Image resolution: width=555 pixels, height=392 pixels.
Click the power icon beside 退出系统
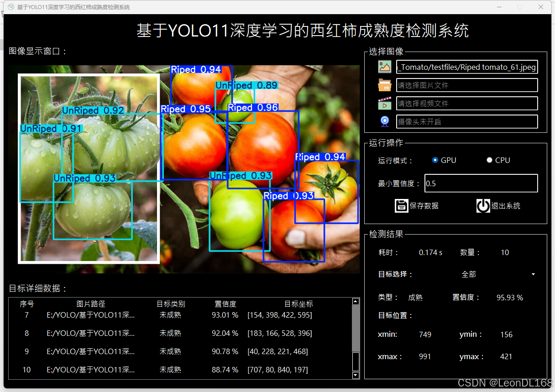point(483,205)
